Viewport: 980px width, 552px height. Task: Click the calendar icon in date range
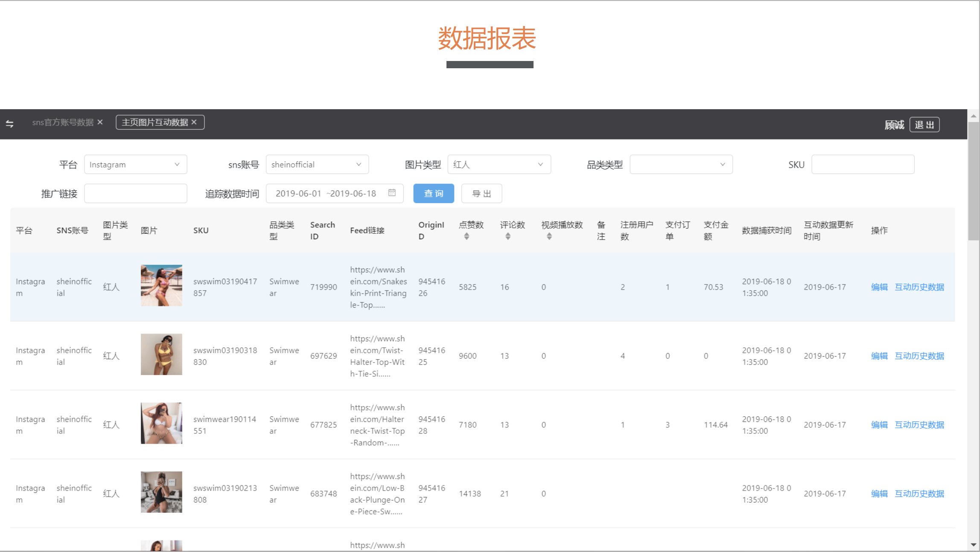[392, 193]
